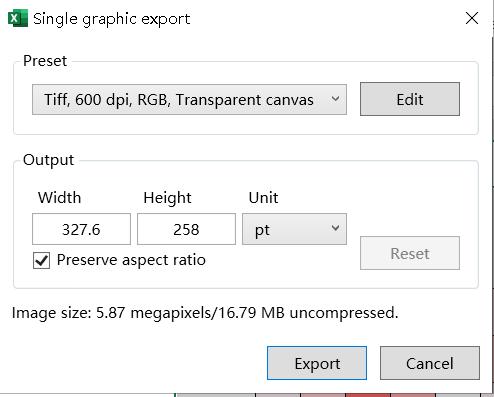Click into the Height field showing 258
Image resolution: width=494 pixels, height=397 pixels.
tap(186, 229)
